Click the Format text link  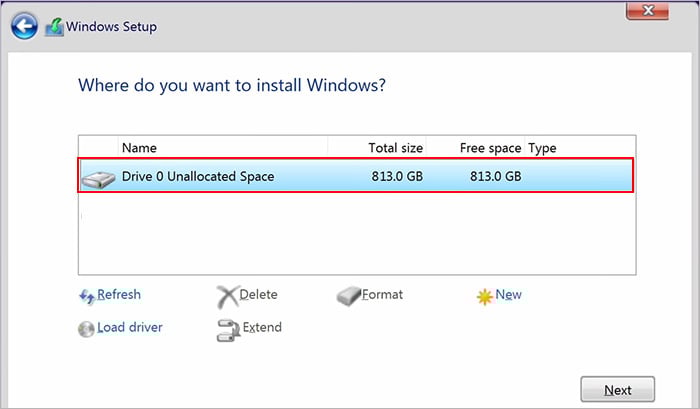point(383,295)
